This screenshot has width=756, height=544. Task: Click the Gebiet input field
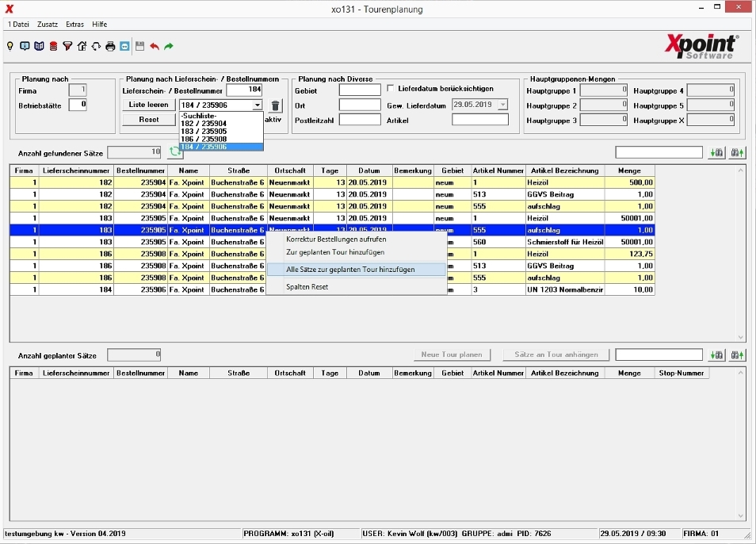click(x=360, y=90)
